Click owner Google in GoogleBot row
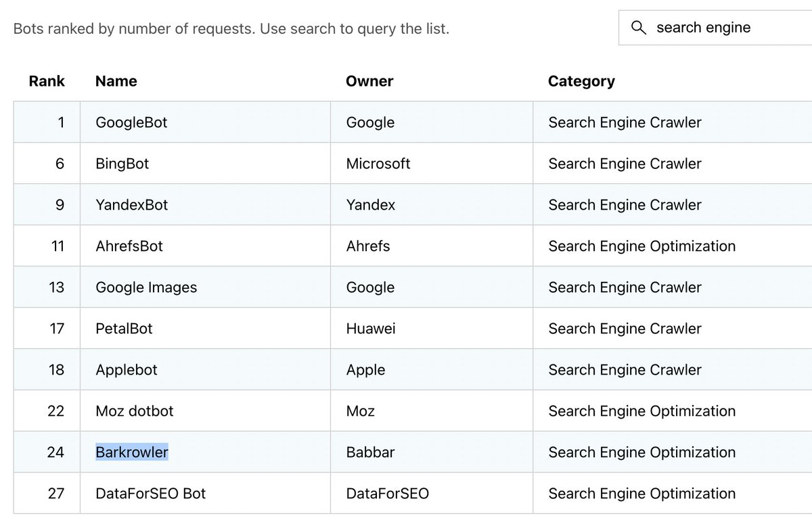 coord(370,122)
